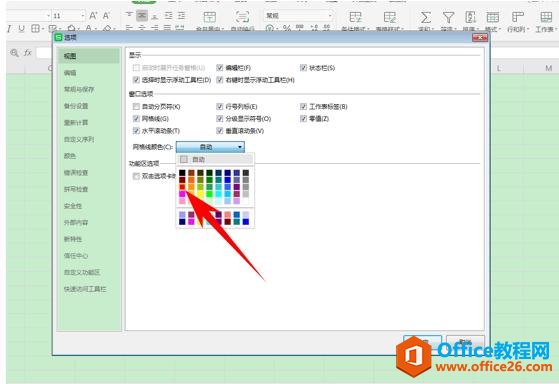Click the increase indent icon

click(181, 15)
